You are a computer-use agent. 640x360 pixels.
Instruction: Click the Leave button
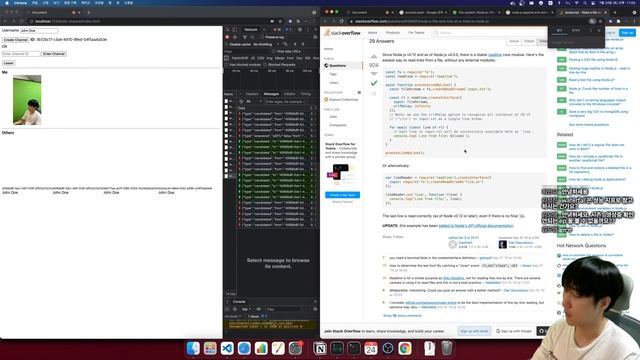click(9, 63)
